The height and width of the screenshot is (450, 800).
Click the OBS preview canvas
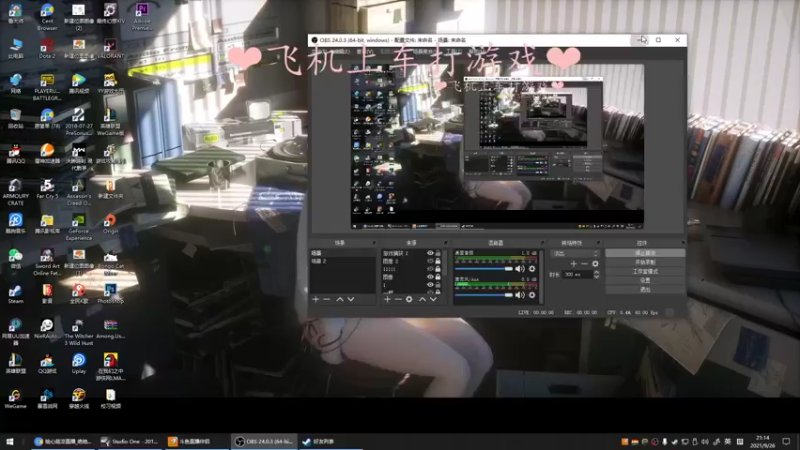click(x=497, y=146)
